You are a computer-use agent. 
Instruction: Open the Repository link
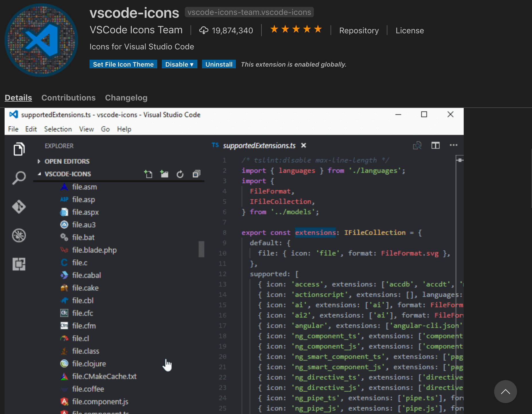tap(359, 30)
